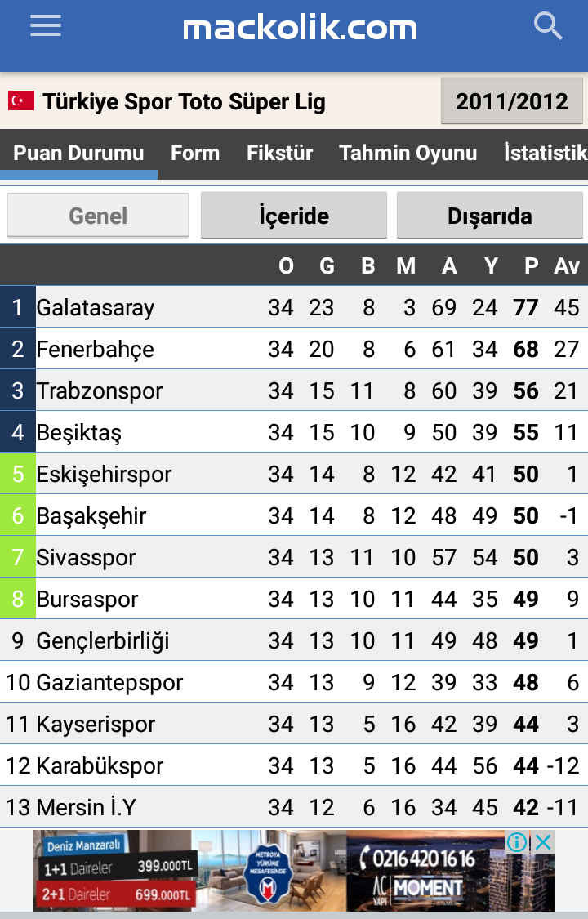Screen dimensions: 588x919
Task: Select the İstatistik tab
Action: [x=546, y=153]
